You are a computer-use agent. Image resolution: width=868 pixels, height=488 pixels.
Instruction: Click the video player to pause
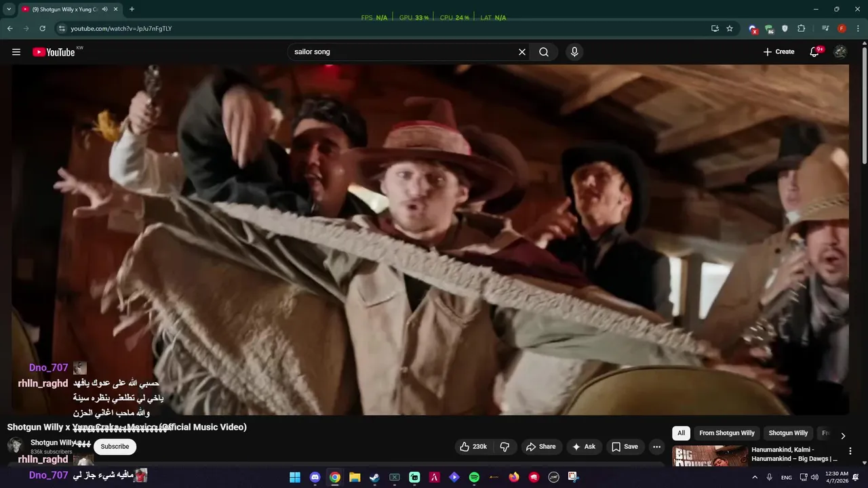click(430, 239)
